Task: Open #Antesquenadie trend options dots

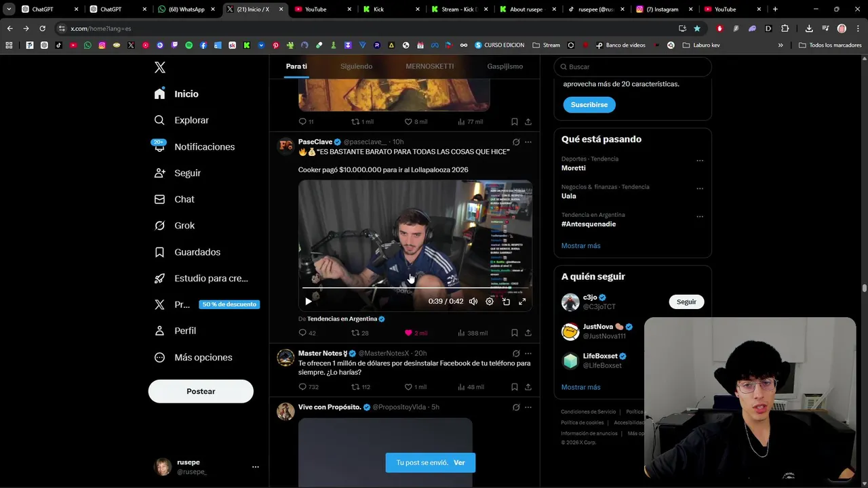Action: click(700, 217)
